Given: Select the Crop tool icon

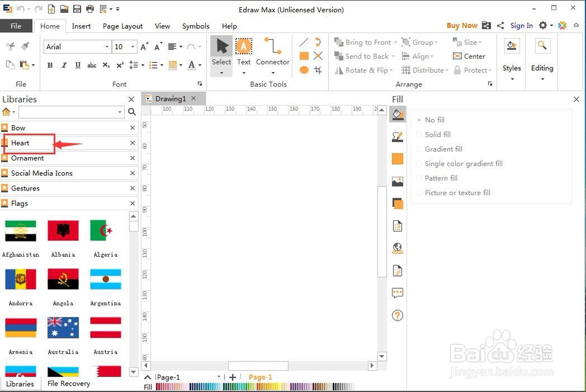Looking at the screenshot, I should 318,70.
